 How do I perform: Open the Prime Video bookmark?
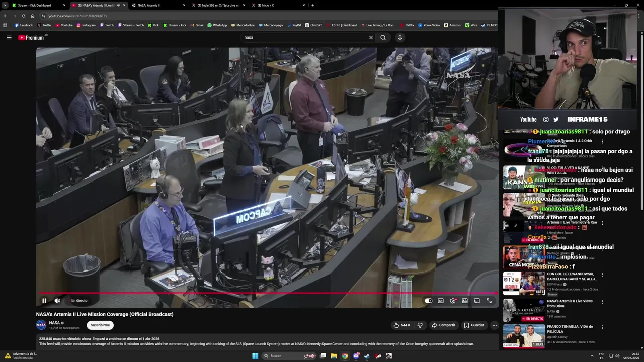(x=429, y=25)
